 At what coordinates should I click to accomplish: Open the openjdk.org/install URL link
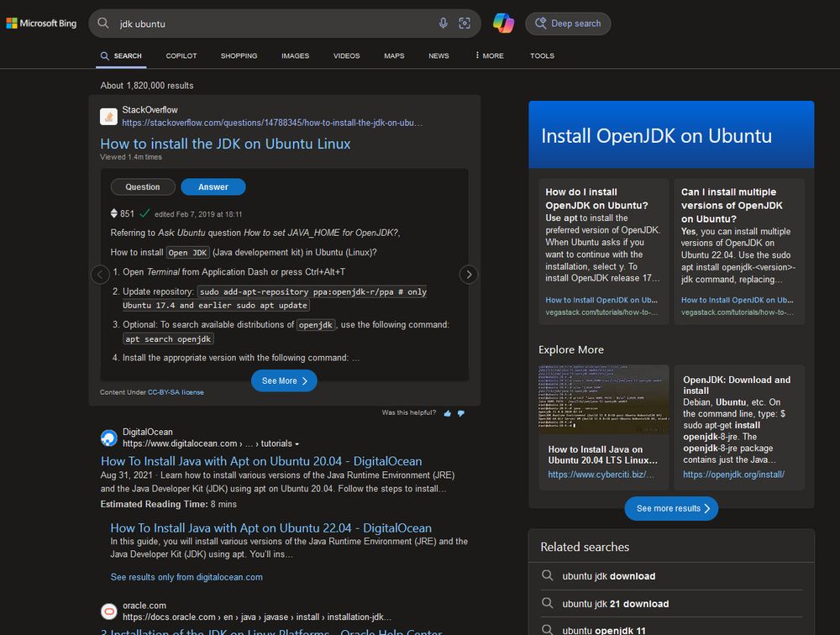point(733,475)
